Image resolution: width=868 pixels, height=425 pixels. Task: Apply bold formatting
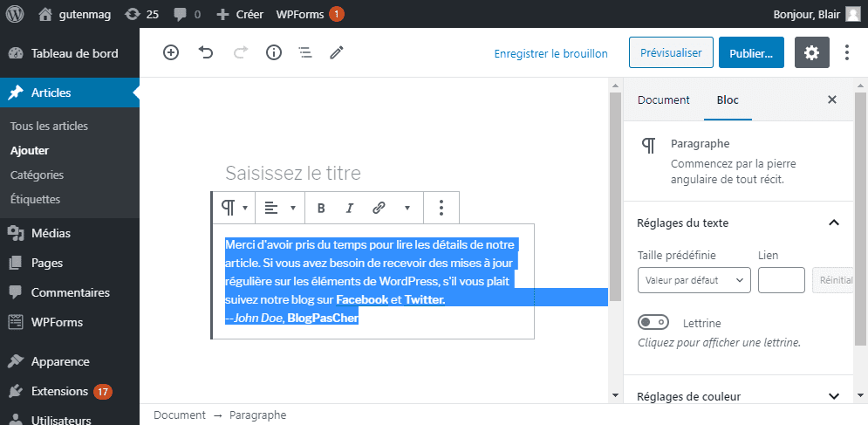[x=320, y=209]
